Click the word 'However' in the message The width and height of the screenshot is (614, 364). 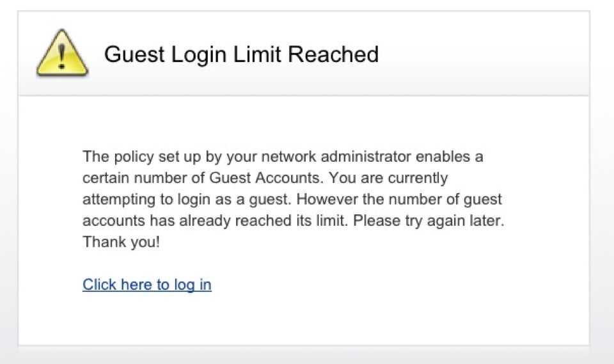[327, 199]
